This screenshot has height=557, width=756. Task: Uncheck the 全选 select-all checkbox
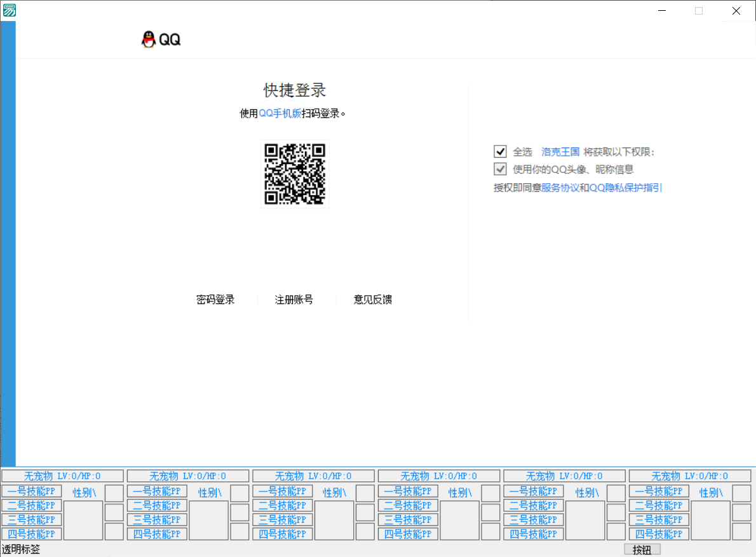click(500, 151)
